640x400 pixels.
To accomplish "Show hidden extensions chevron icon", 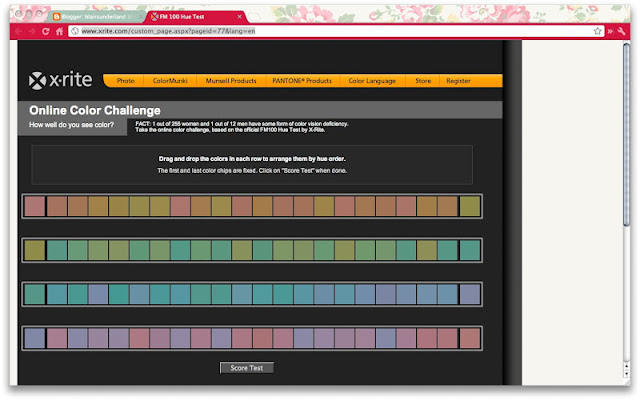I will click(610, 31).
